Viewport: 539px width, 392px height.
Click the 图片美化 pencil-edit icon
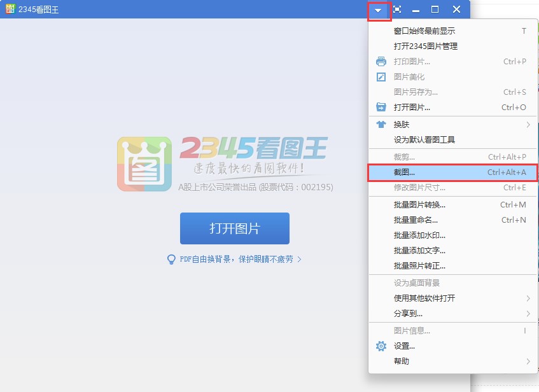[x=382, y=76]
